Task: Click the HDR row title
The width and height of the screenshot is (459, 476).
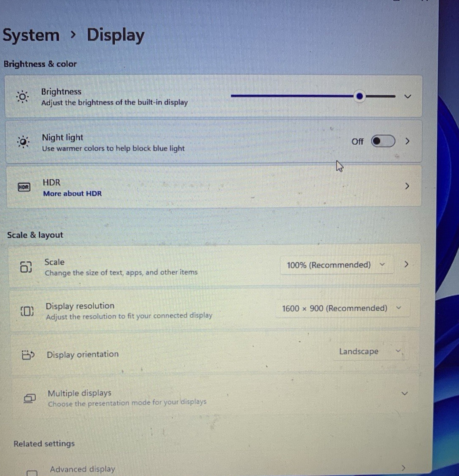Action: click(52, 182)
